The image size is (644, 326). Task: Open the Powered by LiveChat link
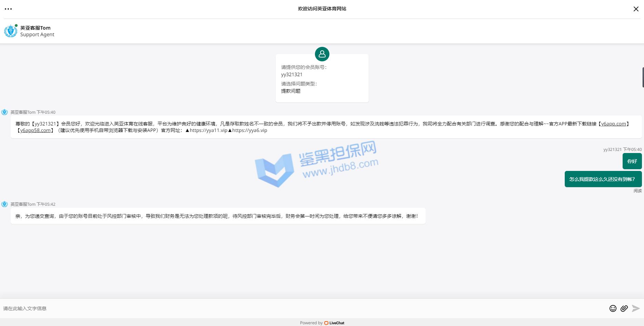point(322,323)
